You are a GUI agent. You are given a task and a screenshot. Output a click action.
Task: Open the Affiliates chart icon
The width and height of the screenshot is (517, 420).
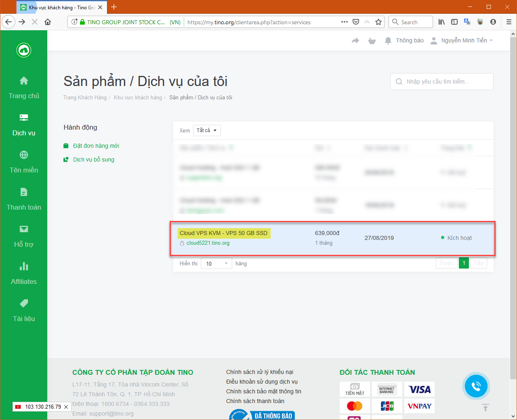tap(23, 266)
